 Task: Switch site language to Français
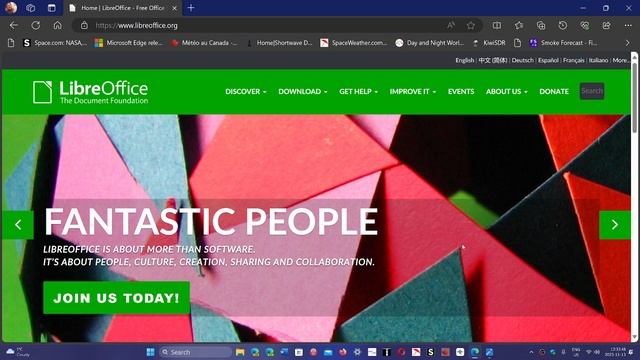coord(573,60)
